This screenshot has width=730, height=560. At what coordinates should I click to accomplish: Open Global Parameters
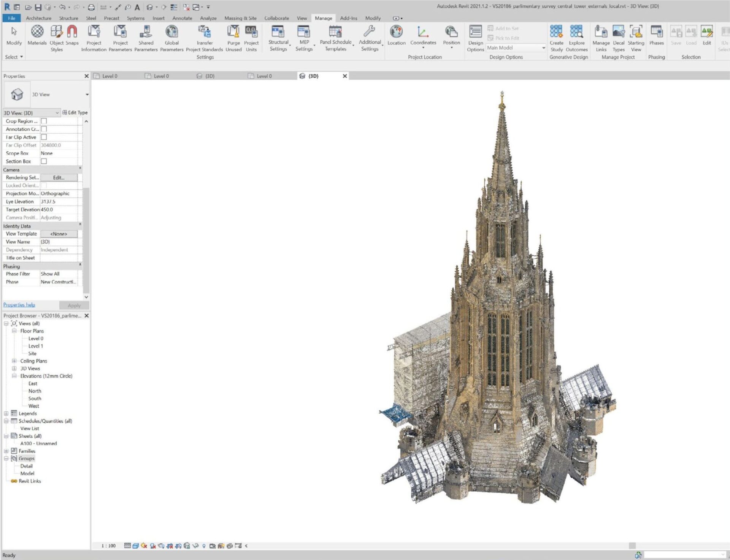[x=172, y=38]
